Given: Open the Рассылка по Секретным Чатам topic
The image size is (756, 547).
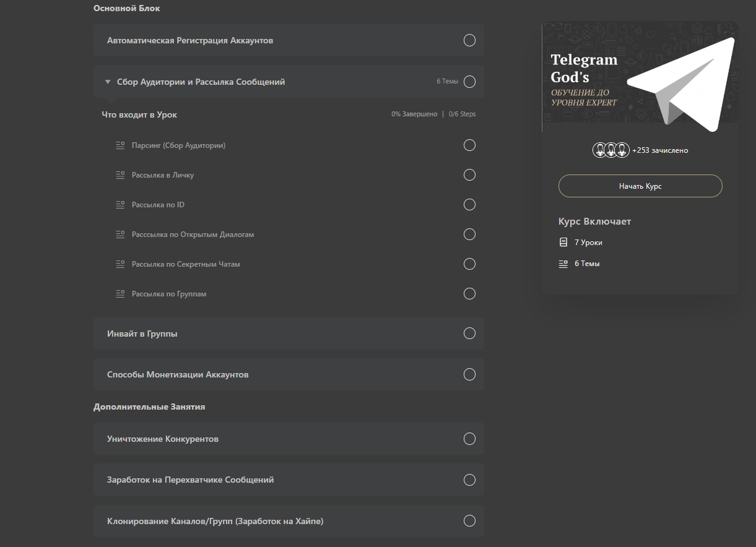Looking at the screenshot, I should [x=186, y=264].
